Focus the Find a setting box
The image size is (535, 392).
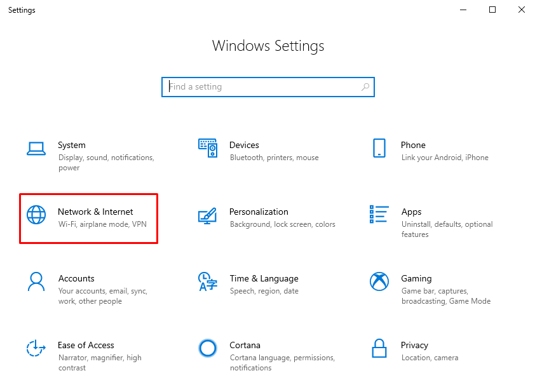click(268, 87)
